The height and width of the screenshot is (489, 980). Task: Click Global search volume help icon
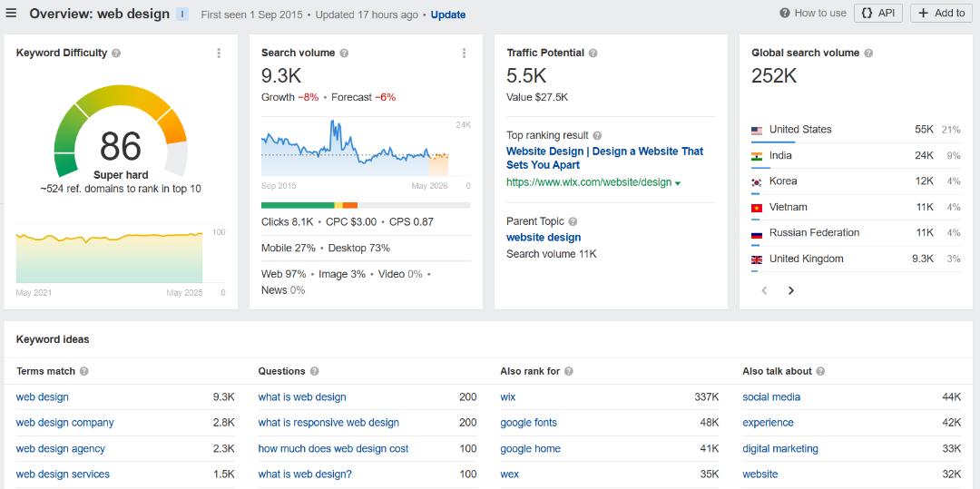click(x=868, y=54)
